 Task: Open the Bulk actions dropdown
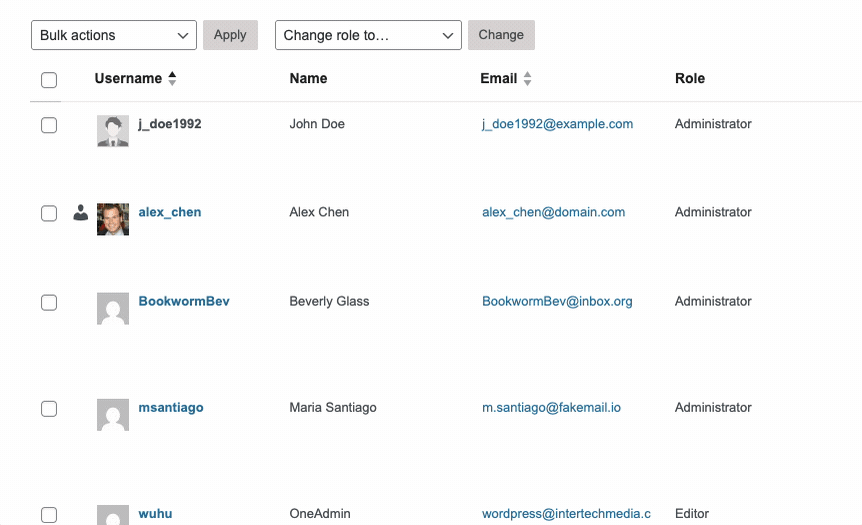[x=114, y=35]
